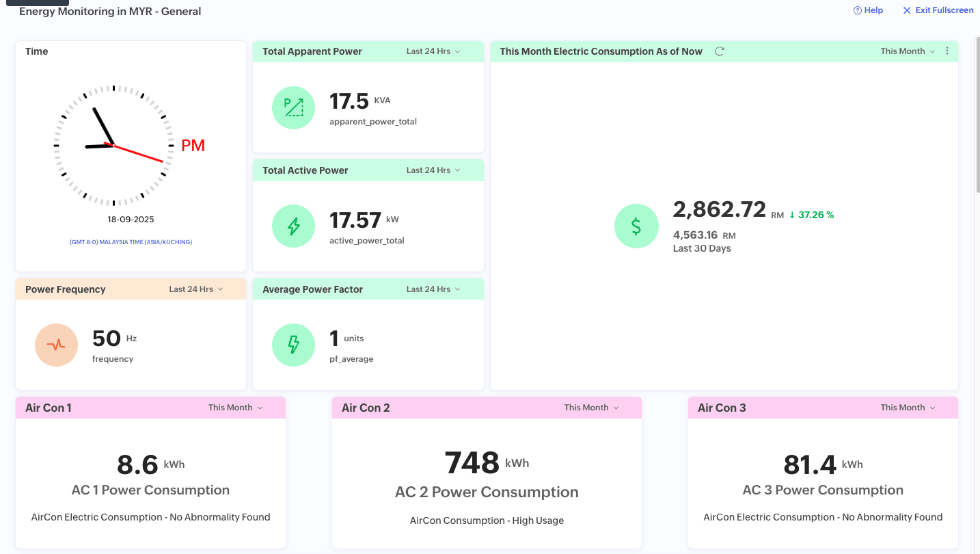Click the analog clock face

point(113,146)
